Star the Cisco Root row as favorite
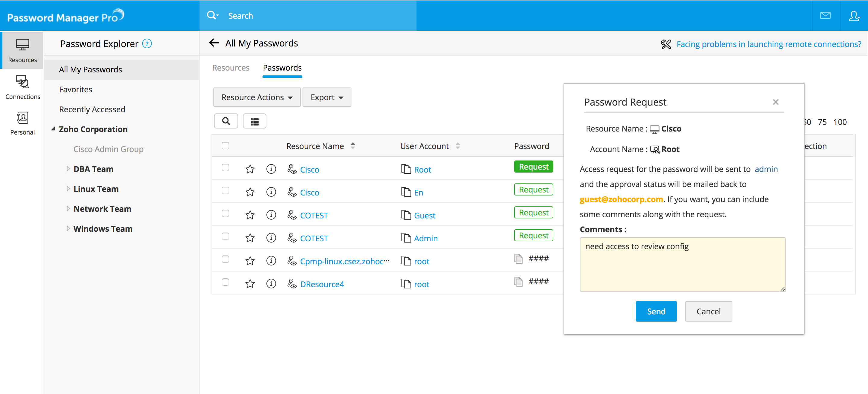The height and width of the screenshot is (394, 868). 250,169
